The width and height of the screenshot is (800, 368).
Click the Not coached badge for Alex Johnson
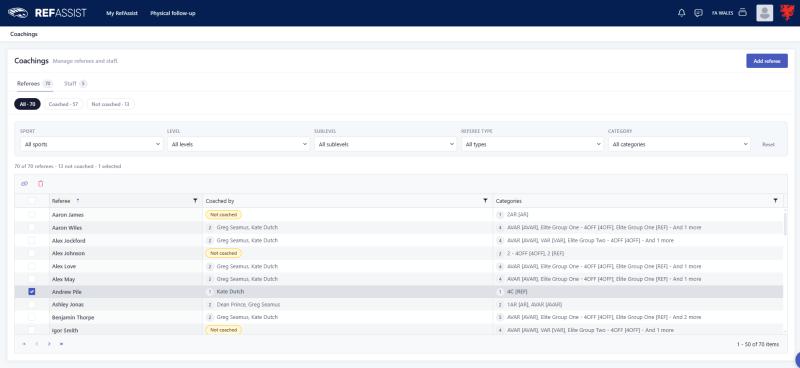tap(223, 253)
